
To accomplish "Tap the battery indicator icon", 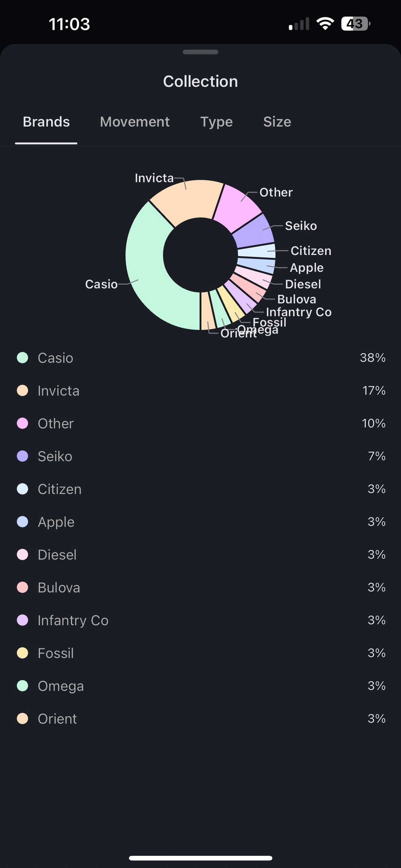I will coord(355,24).
